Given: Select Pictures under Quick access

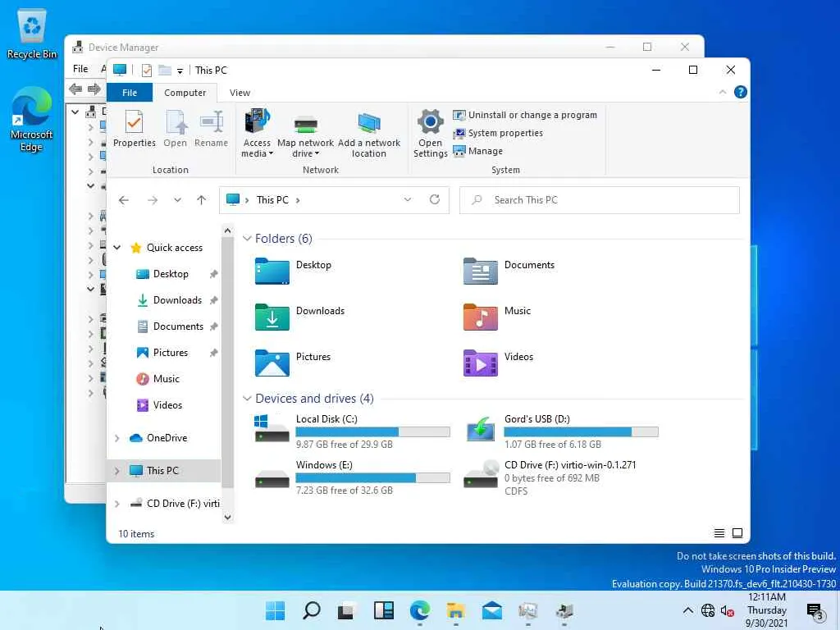Looking at the screenshot, I should tap(170, 353).
